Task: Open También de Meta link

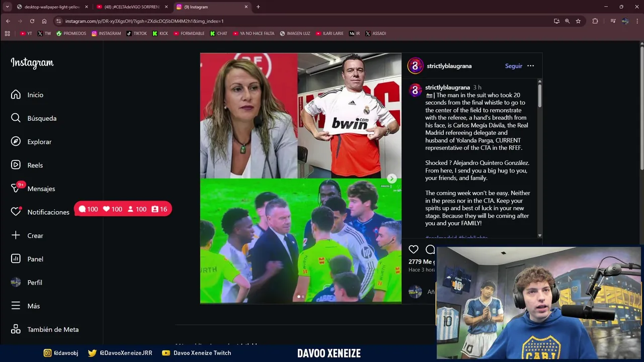Action: pyautogui.click(x=45, y=329)
